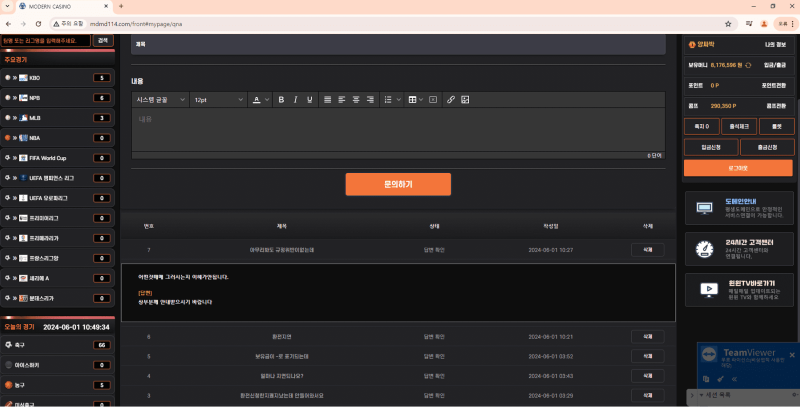Click the delete table icon
The image size is (800, 414).
tap(433, 100)
